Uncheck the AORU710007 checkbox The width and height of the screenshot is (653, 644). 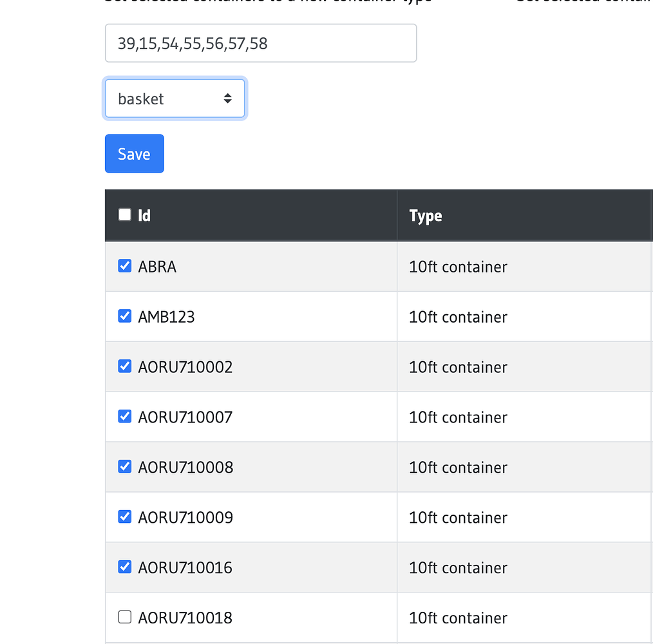pos(124,416)
